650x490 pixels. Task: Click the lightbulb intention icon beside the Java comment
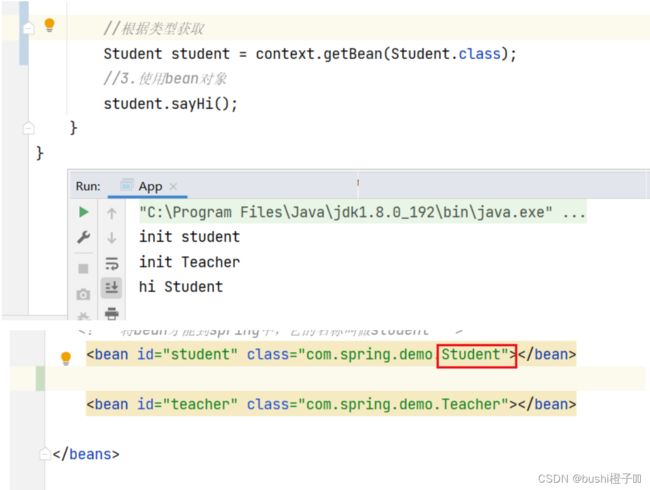(49, 25)
